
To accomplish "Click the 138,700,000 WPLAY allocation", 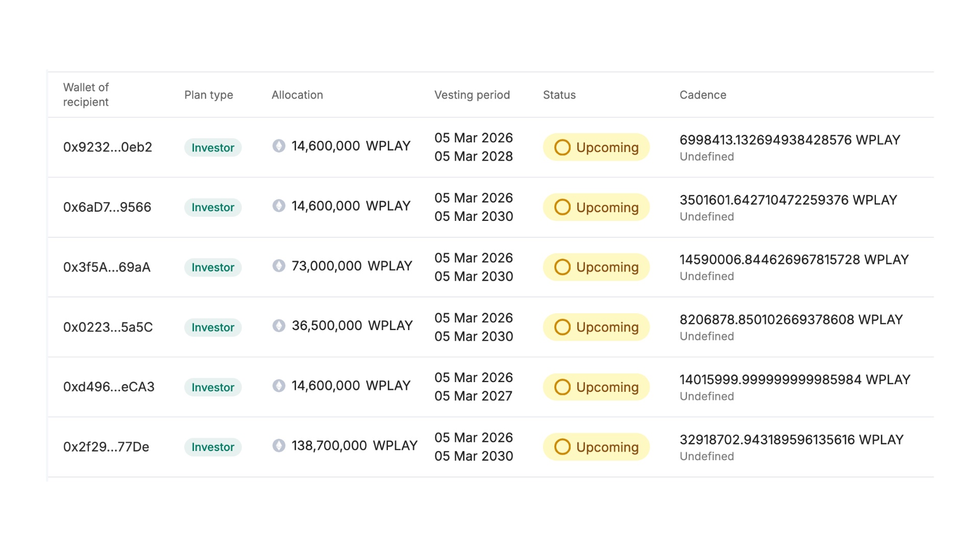I will tap(355, 445).
